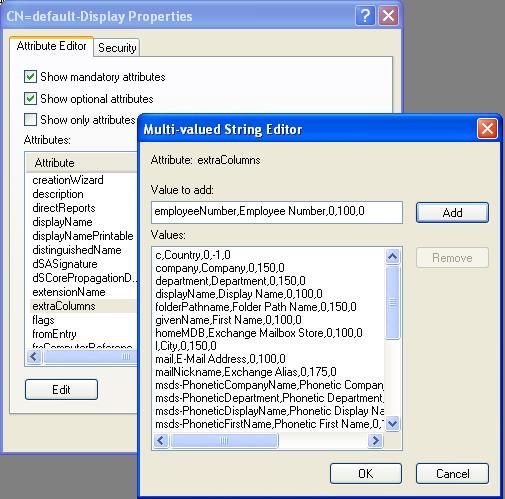
Task: Select value msds-PhoneticFirstName
Action: 269,424
